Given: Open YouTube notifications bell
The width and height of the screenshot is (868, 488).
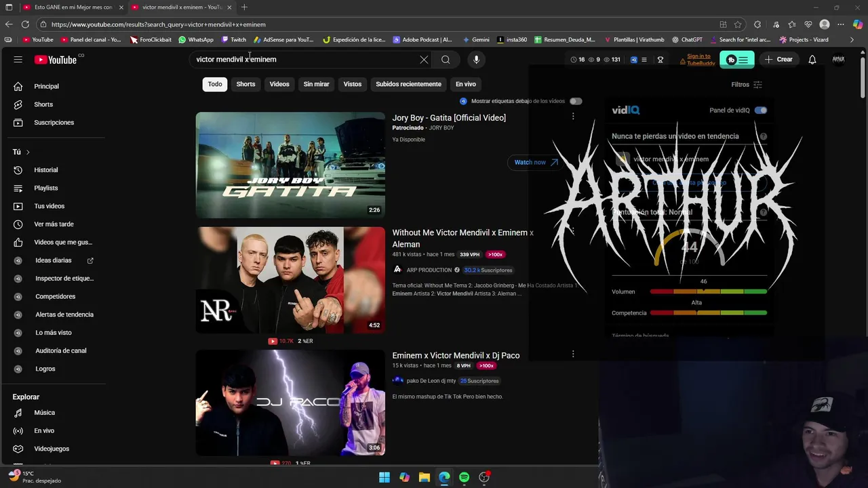Looking at the screenshot, I should pos(812,60).
